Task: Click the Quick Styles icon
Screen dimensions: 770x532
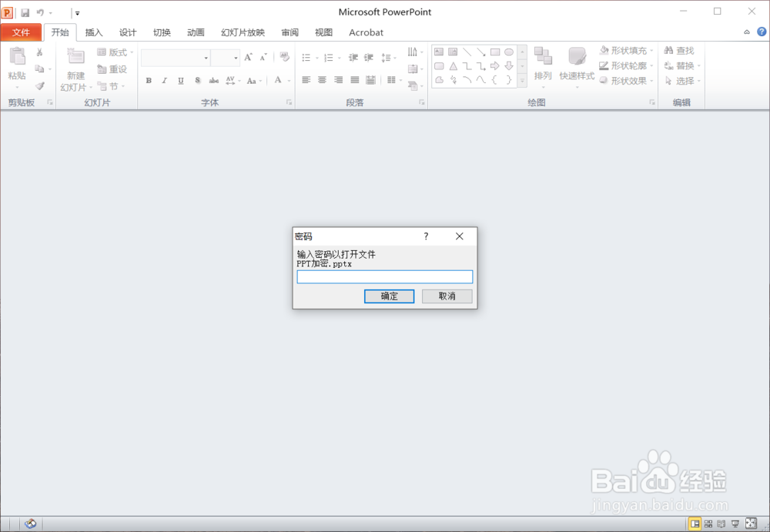Action: click(577, 56)
